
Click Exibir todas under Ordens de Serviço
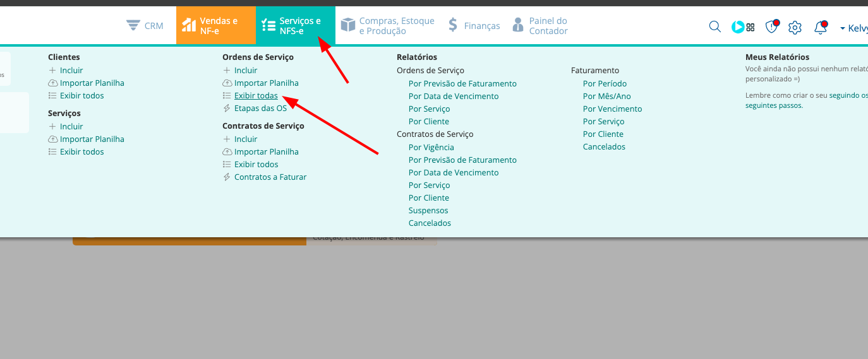point(256,96)
